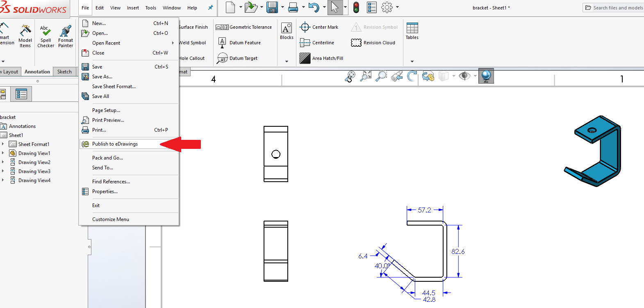Viewport: 644px width, 308px height.
Task: Click the Rotate View icon
Action: point(412,76)
